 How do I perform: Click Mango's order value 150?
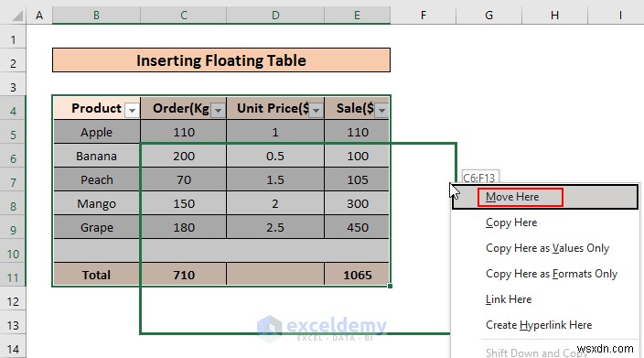point(184,203)
